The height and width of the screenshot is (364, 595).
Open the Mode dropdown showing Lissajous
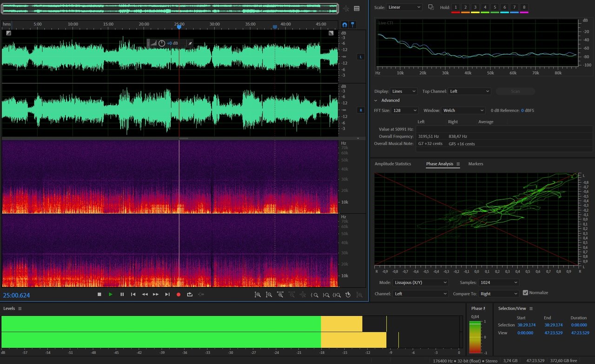pyautogui.click(x=421, y=282)
